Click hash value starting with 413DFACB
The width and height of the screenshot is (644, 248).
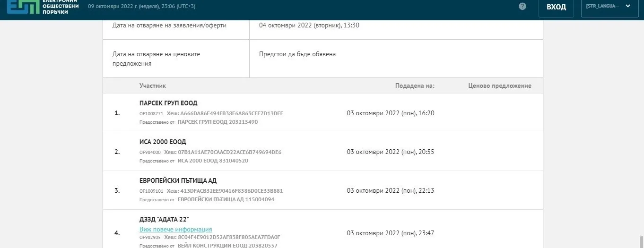(232, 191)
